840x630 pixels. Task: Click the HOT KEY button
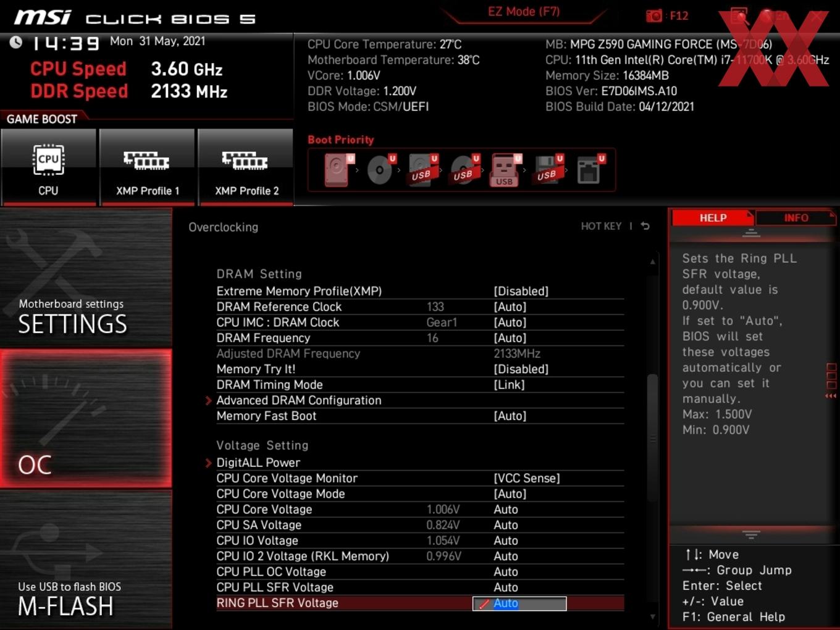point(601,226)
